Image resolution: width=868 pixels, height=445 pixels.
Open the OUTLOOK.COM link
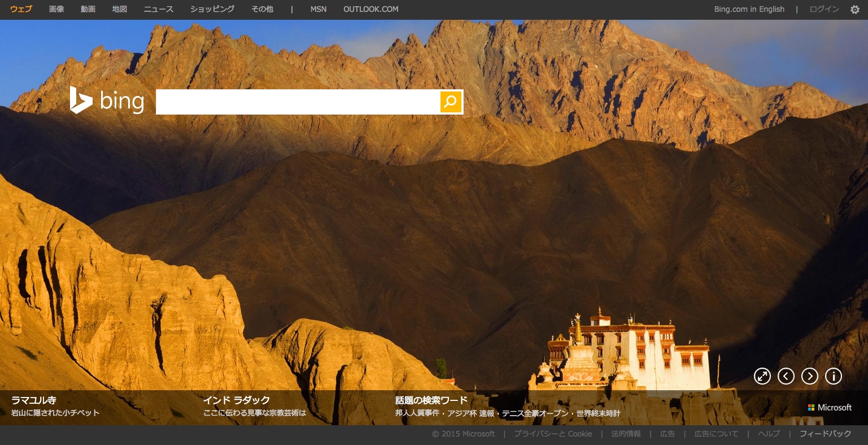click(370, 9)
